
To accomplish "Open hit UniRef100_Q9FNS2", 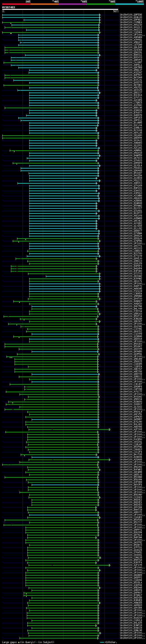I will tap(131, 20).
